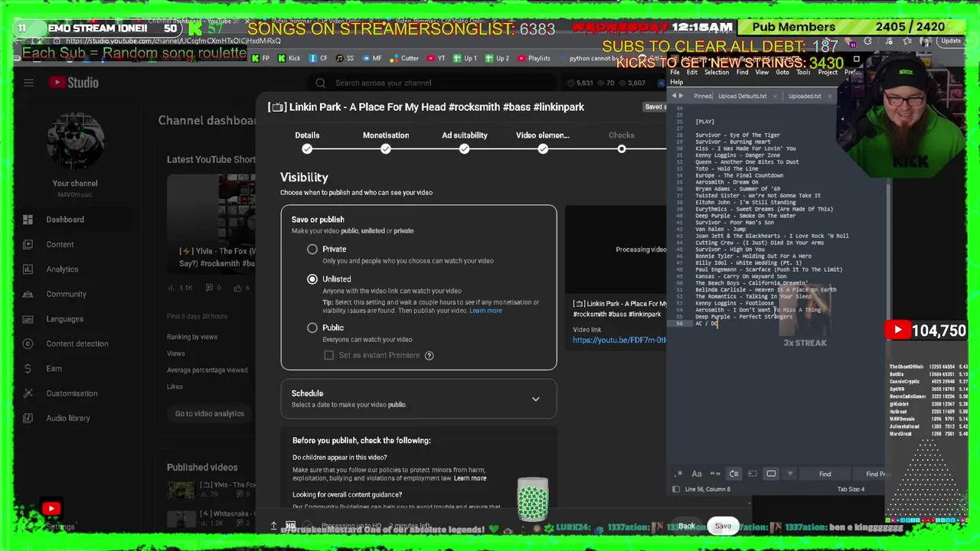980x551 pixels.
Task: Toggle case sensitive search (Aa) in editor
Action: [x=697, y=474]
